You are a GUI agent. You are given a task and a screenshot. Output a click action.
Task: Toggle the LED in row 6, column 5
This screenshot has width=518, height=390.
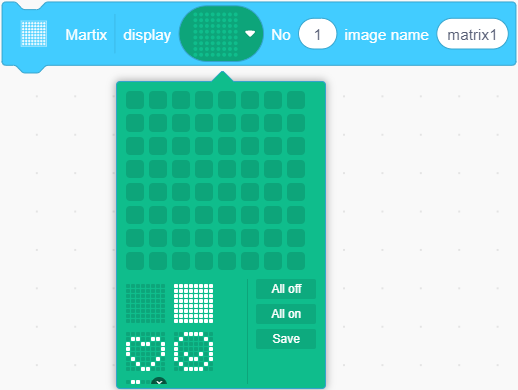(x=227, y=215)
